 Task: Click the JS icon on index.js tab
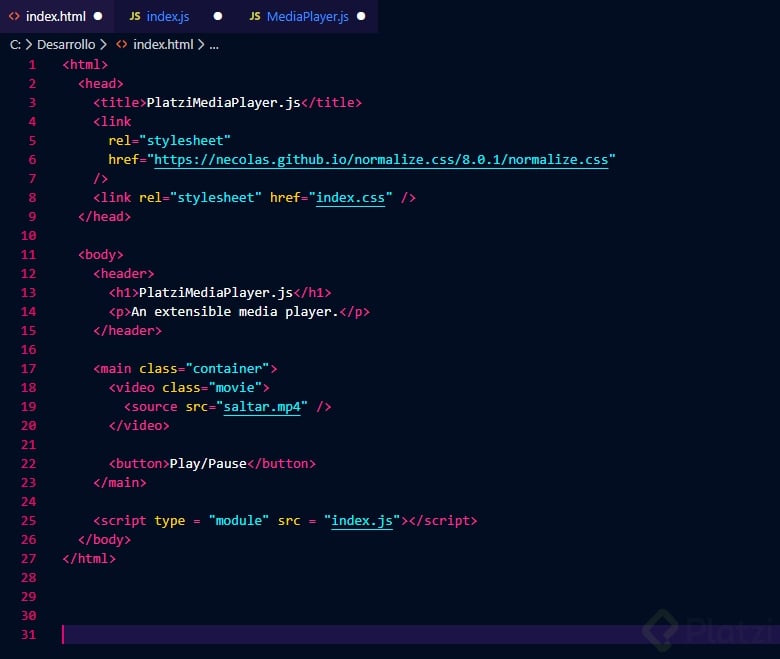(135, 16)
